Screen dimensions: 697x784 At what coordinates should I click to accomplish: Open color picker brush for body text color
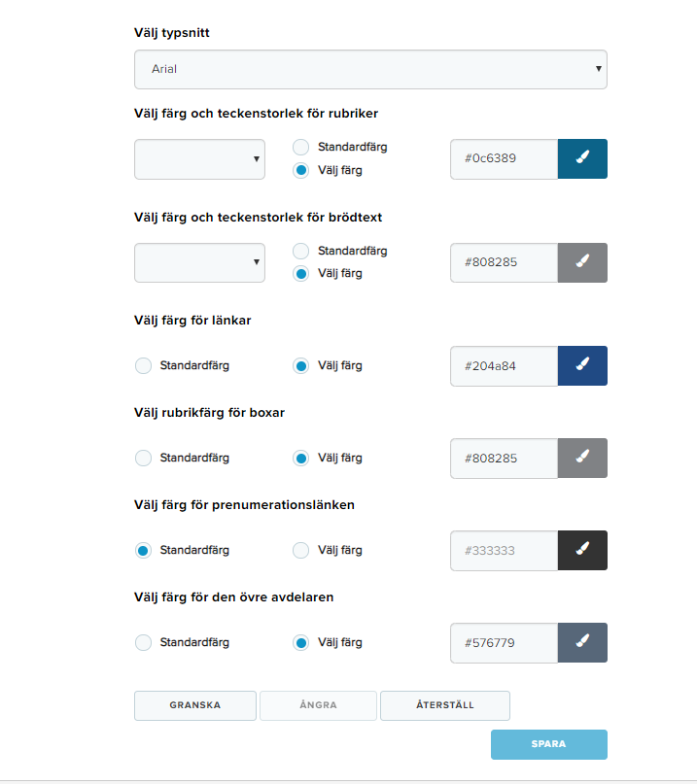pos(582,263)
